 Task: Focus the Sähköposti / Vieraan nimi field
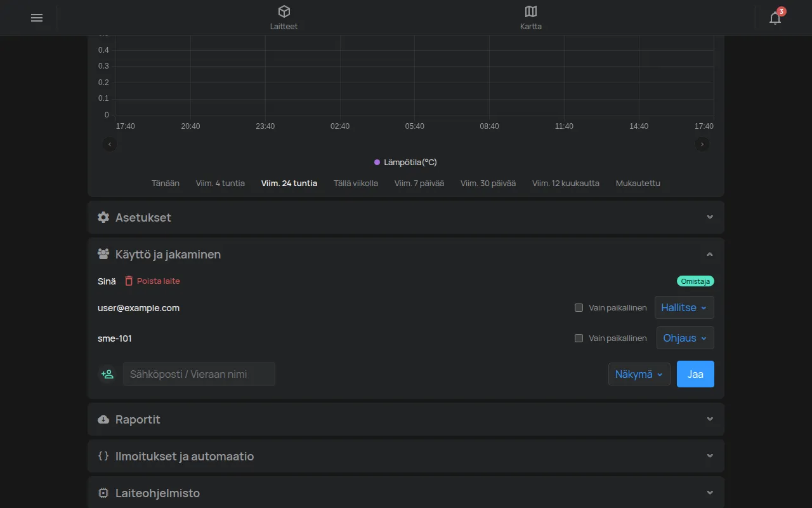[x=199, y=374]
